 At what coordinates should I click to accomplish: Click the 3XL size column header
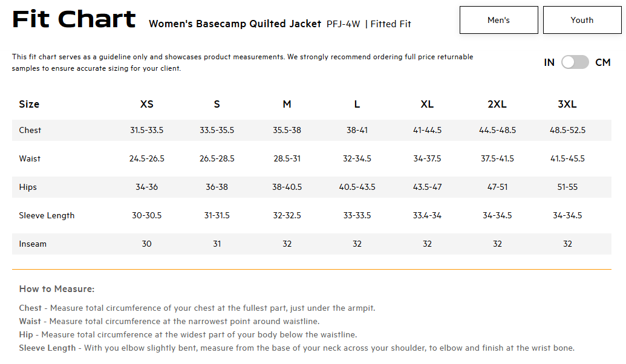567,104
